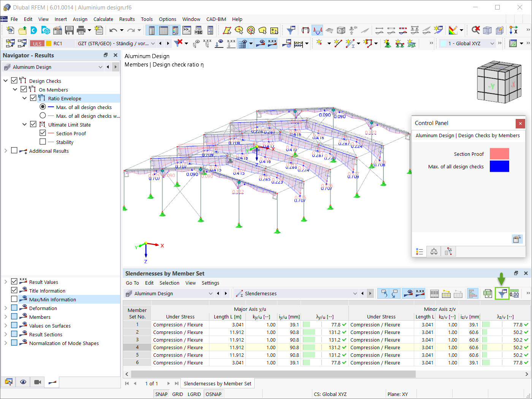This screenshot has width=532, height=399.
Task: Check the Additional Results checkbox
Action: (x=14, y=150)
